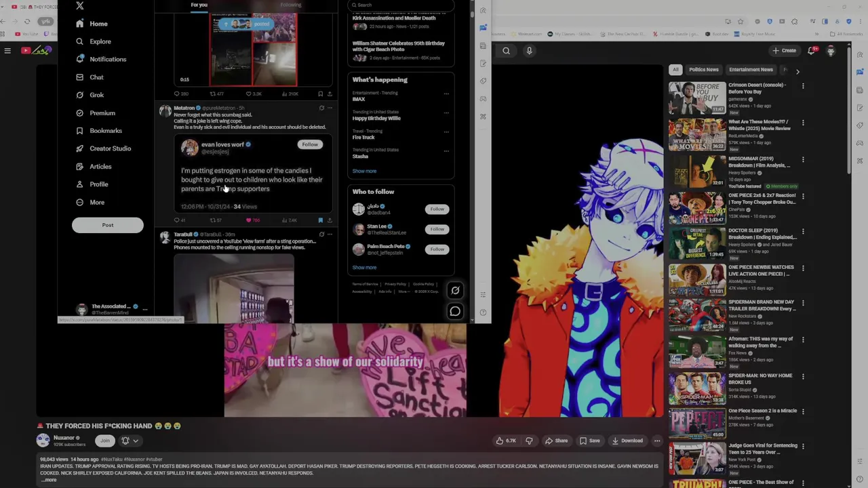The height and width of the screenshot is (488, 868).
Task: Click the Post button on X
Action: point(108,225)
